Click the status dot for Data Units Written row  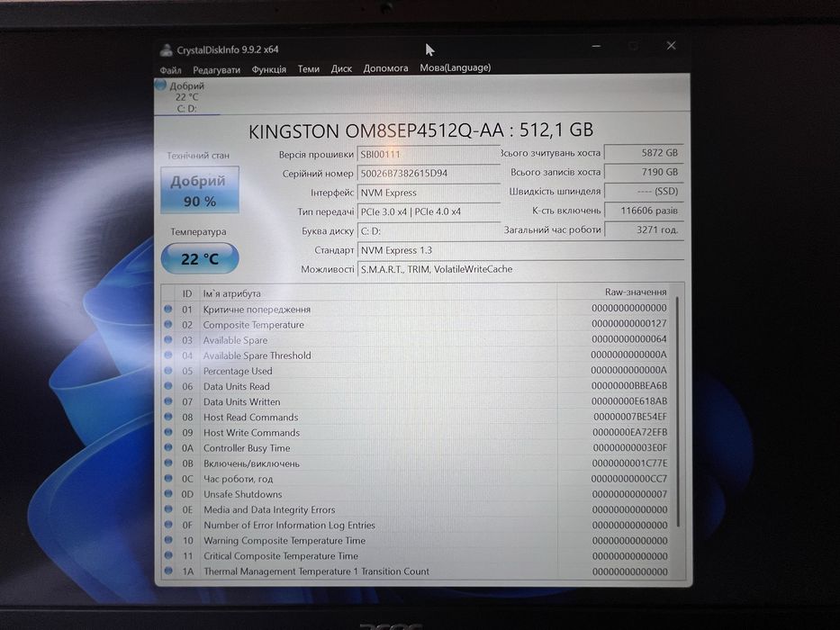pyautogui.click(x=168, y=401)
